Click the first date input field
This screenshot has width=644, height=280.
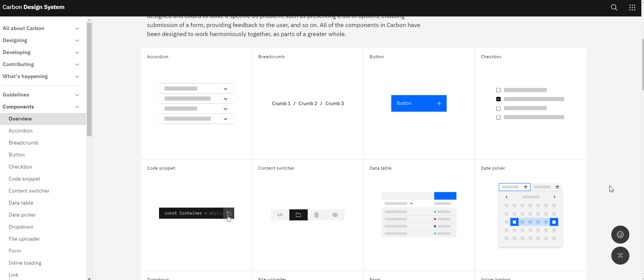[x=514, y=187]
